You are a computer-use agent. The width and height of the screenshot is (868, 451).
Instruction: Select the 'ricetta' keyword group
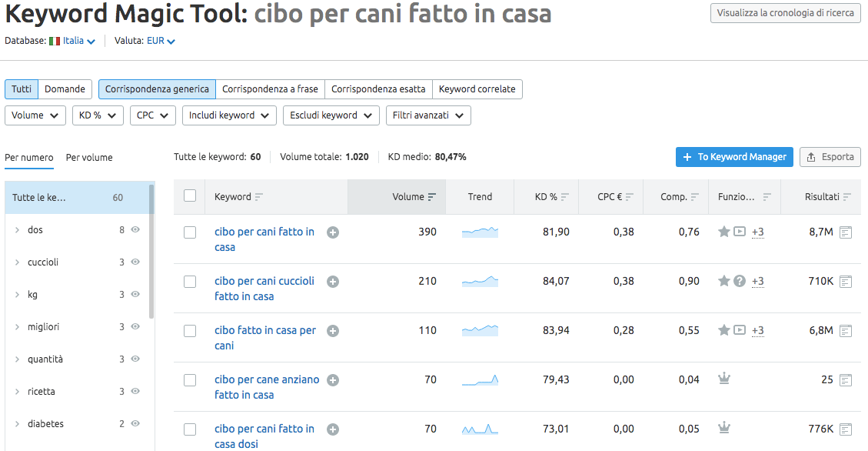coord(42,392)
